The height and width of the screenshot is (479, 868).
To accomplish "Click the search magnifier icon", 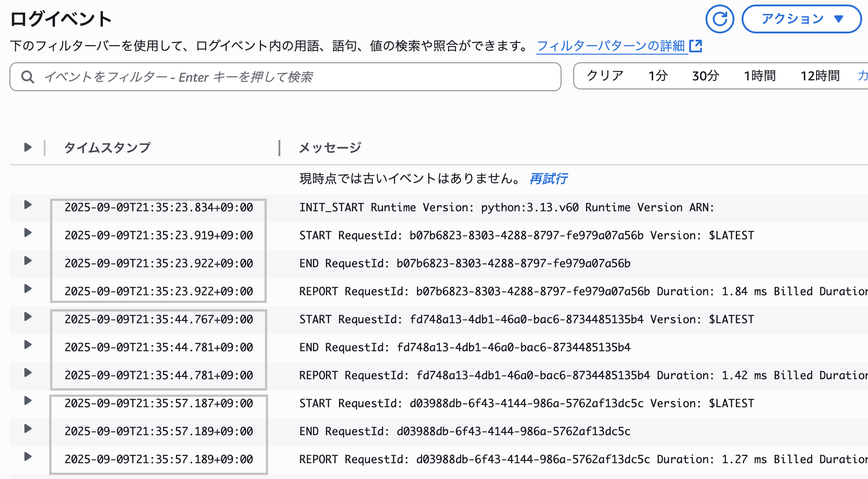I will (x=28, y=77).
